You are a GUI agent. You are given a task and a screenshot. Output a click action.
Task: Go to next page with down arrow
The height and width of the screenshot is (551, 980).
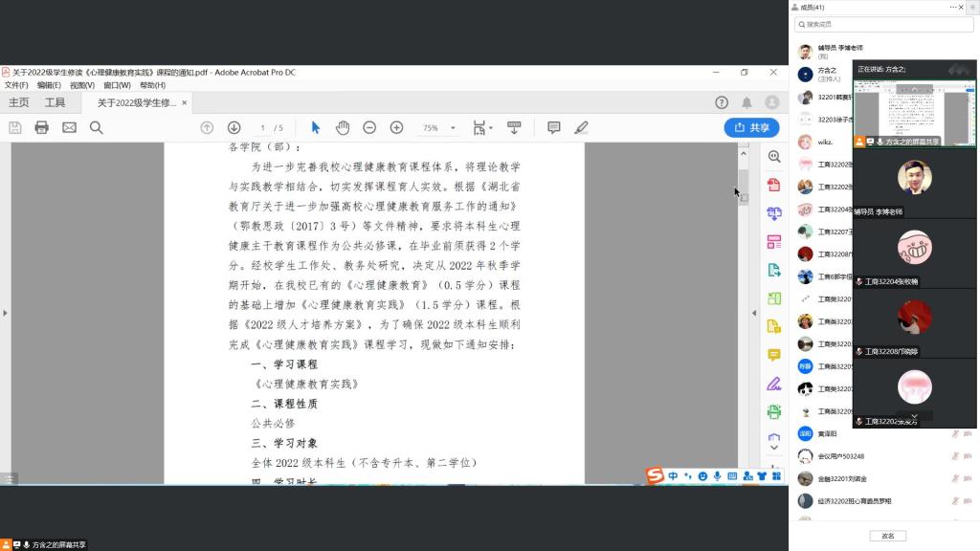click(x=234, y=127)
